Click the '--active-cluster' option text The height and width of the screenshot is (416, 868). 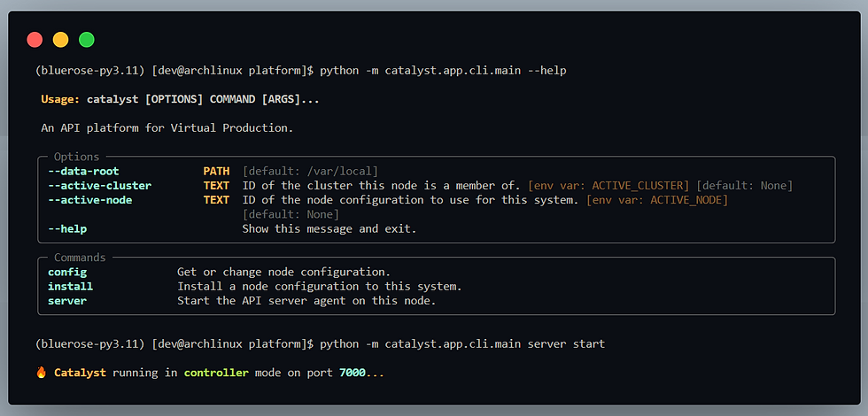click(x=99, y=186)
